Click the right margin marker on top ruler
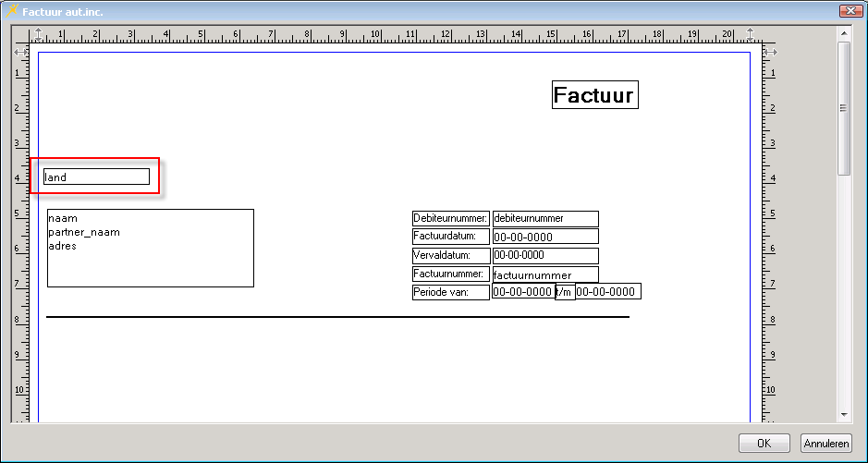The image size is (868, 463). coord(750,34)
